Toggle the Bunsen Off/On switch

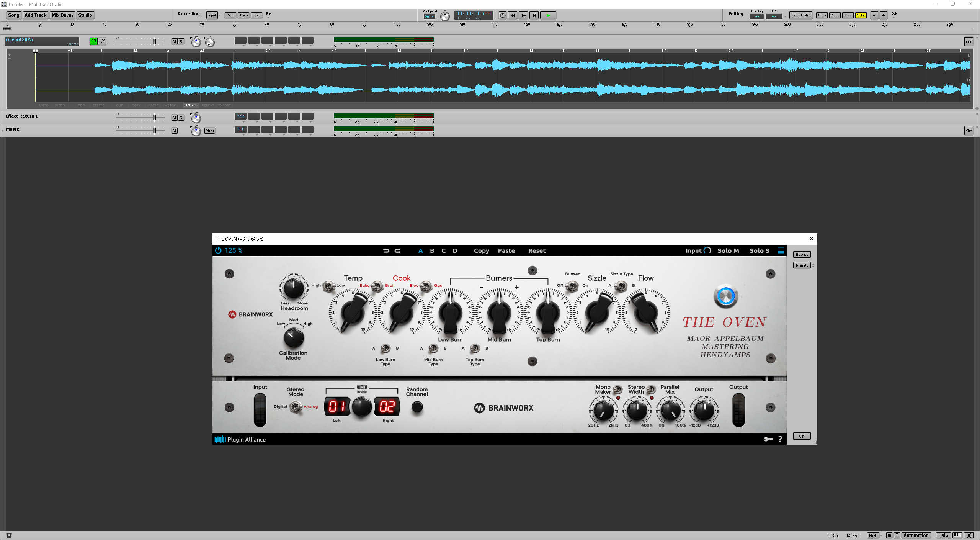tap(572, 286)
